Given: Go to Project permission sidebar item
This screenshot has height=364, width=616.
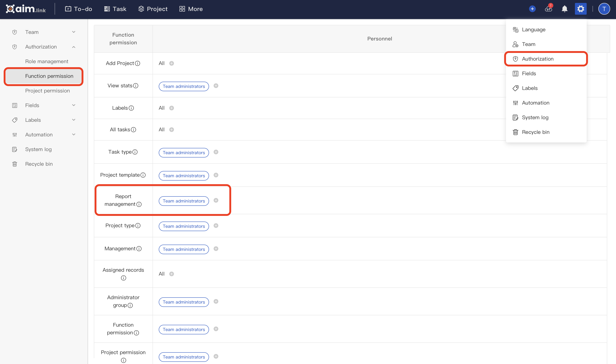Looking at the screenshot, I should point(47,91).
